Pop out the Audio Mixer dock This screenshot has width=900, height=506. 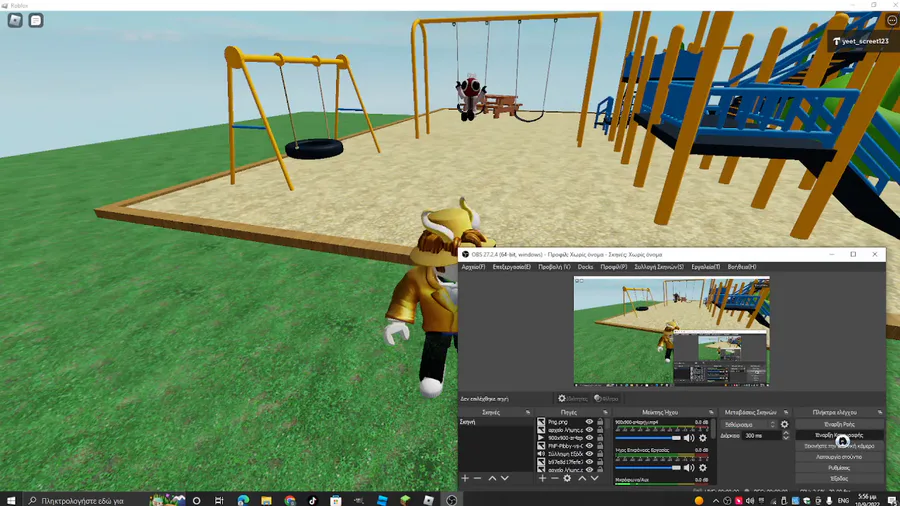(x=711, y=412)
